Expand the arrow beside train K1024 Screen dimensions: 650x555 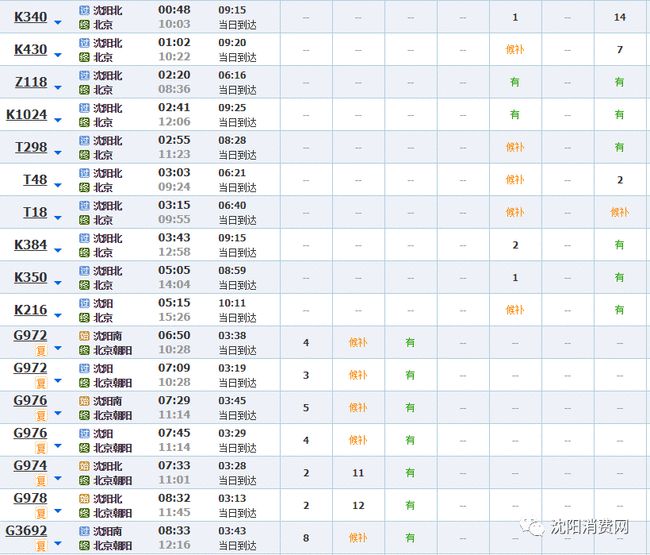[x=58, y=120]
